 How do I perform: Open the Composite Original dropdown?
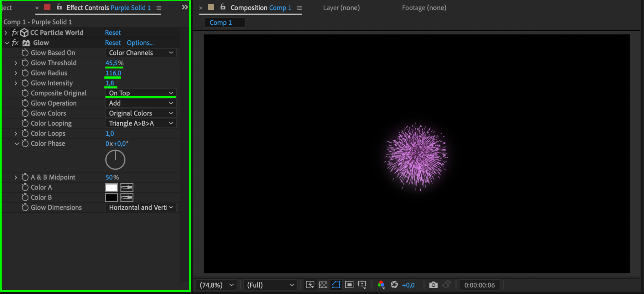pyautogui.click(x=140, y=93)
